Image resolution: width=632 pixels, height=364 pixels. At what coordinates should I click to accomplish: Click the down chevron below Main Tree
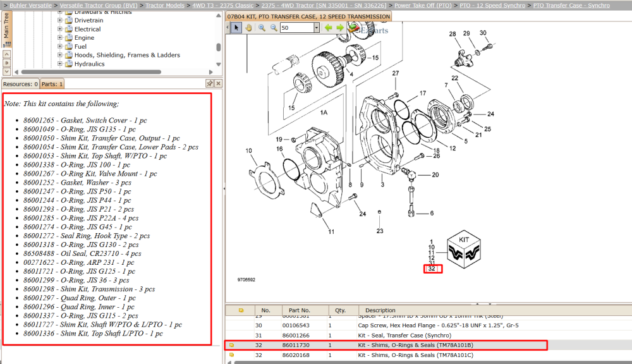point(6,71)
